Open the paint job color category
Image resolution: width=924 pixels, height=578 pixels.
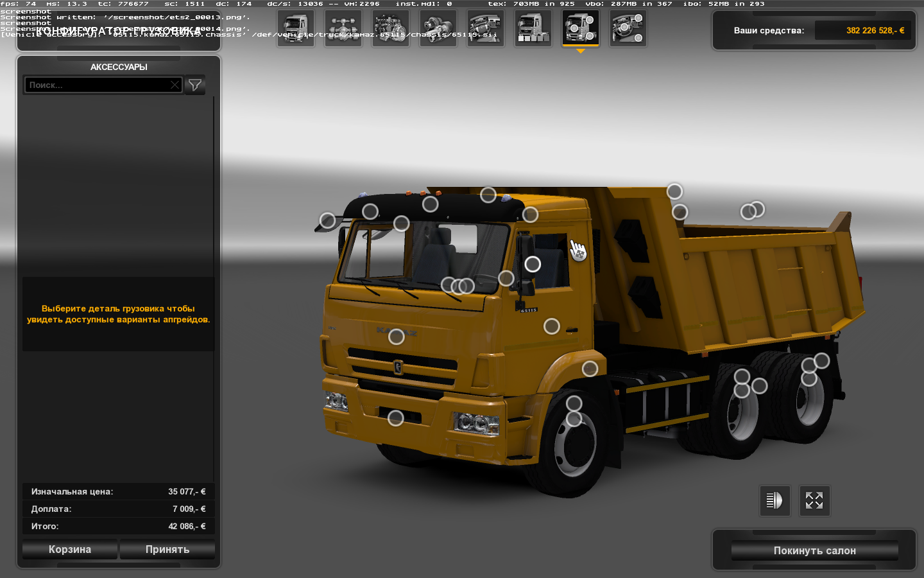(533, 29)
